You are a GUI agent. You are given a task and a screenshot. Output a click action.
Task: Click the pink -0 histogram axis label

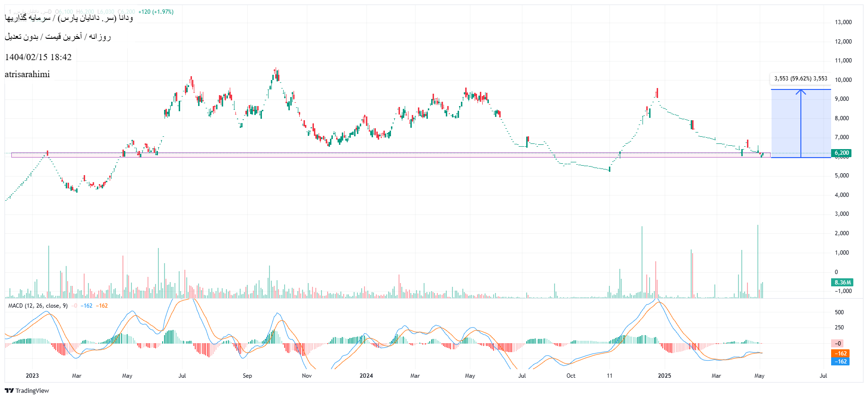(837, 344)
